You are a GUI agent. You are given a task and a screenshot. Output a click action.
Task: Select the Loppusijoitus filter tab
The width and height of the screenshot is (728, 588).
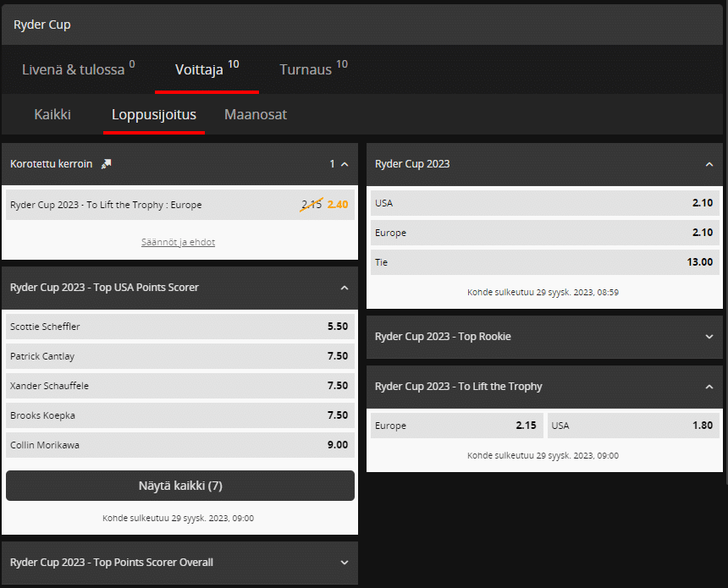tap(154, 114)
